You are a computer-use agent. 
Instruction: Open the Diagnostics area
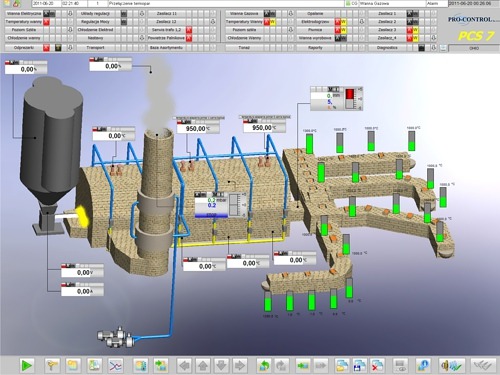[387, 48]
